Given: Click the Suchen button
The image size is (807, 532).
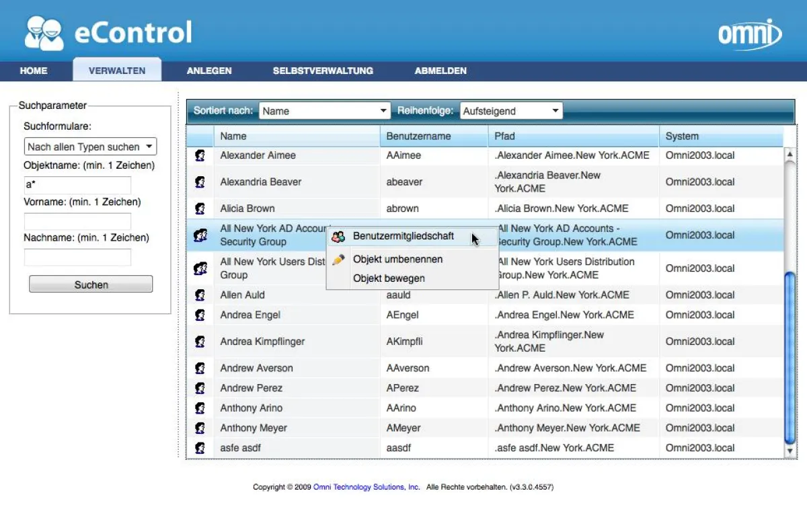Looking at the screenshot, I should pos(90,284).
